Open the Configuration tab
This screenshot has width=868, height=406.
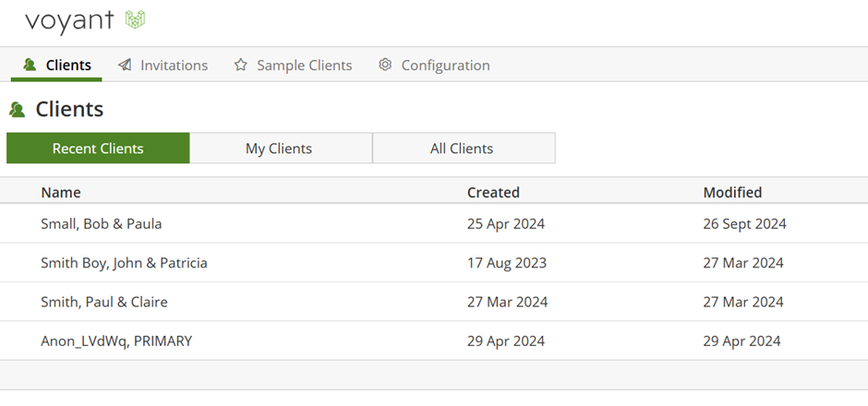coord(434,66)
